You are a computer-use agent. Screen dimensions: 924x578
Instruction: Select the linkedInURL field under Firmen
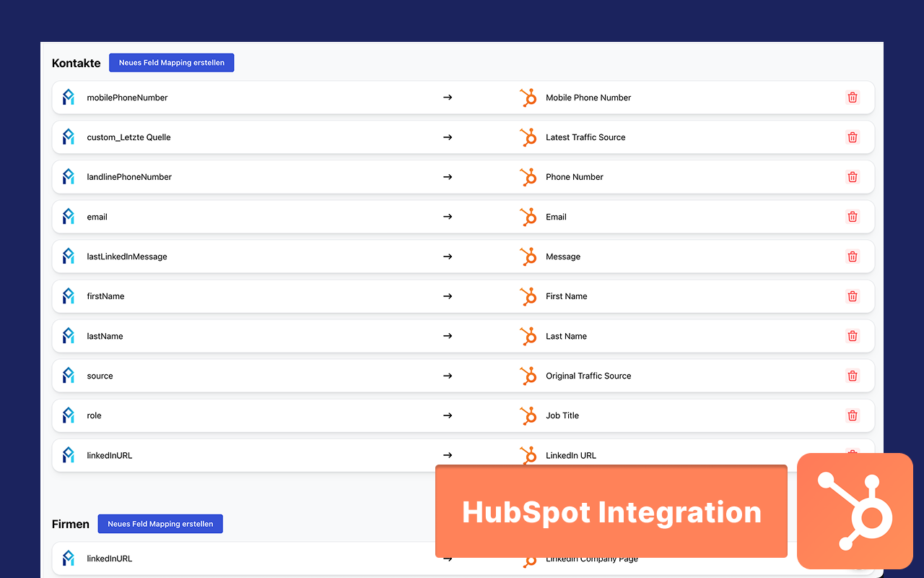[110, 558]
